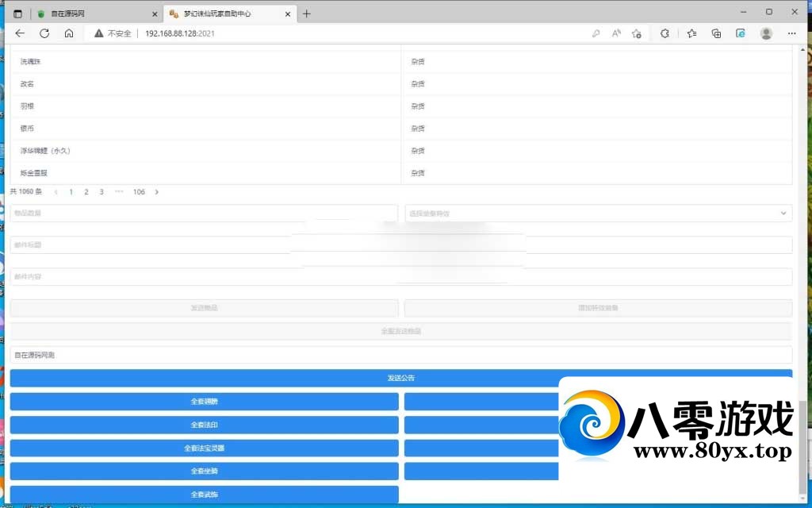Close the 自在源码网 tab

point(155,14)
